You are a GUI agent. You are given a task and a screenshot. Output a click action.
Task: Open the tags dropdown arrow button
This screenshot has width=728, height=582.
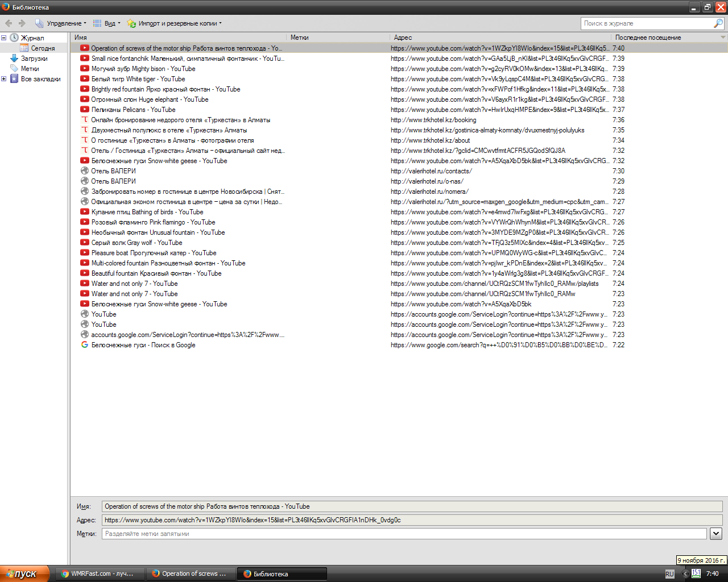[716, 534]
